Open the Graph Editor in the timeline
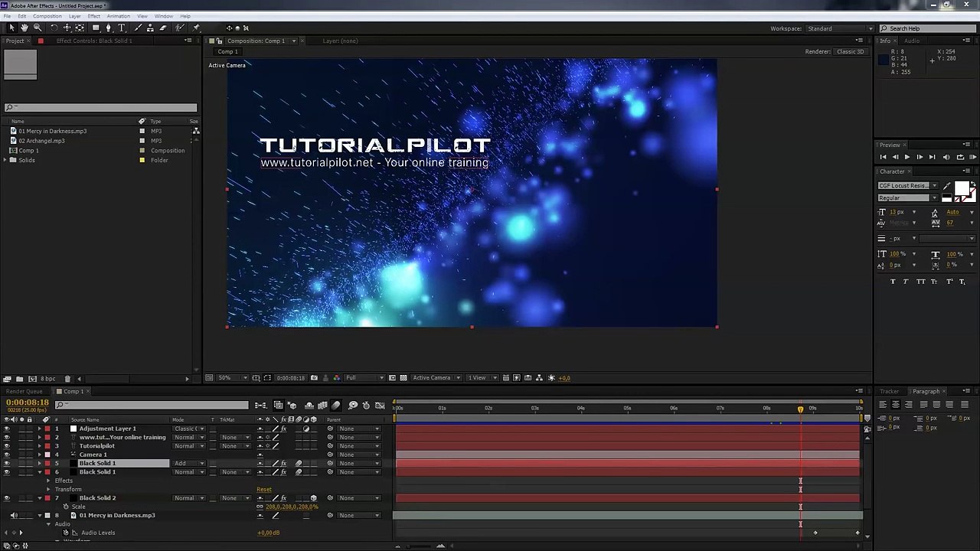The width and height of the screenshot is (980, 551). click(380, 406)
